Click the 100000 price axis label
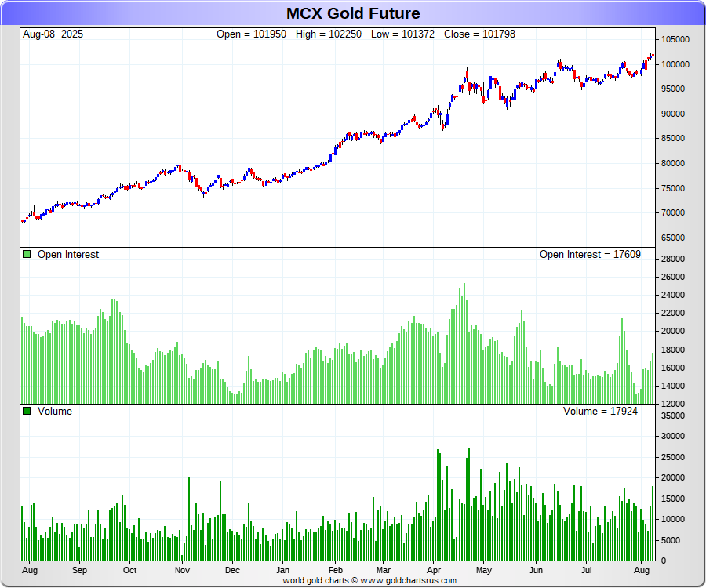Viewport: 706px width, 588px height. pyautogui.click(x=675, y=64)
